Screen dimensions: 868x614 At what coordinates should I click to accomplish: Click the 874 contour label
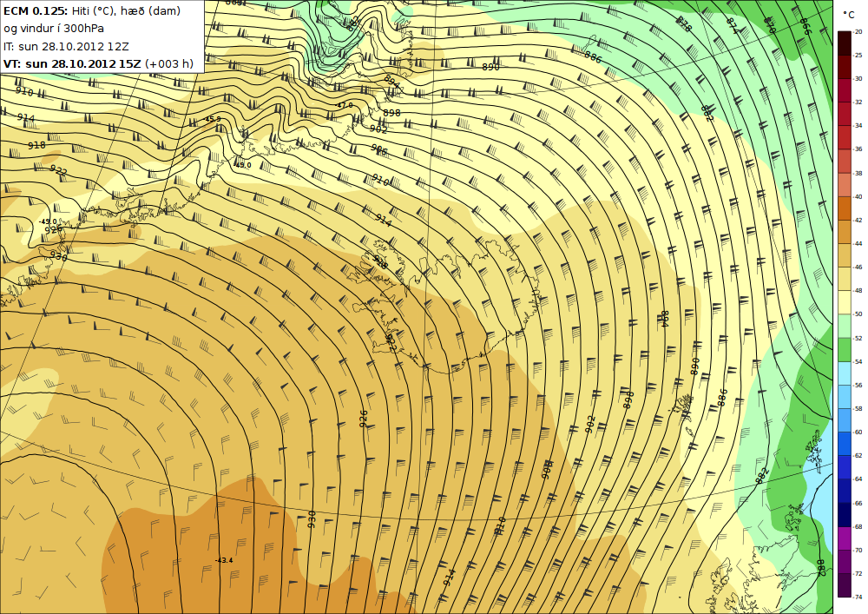[732, 25]
